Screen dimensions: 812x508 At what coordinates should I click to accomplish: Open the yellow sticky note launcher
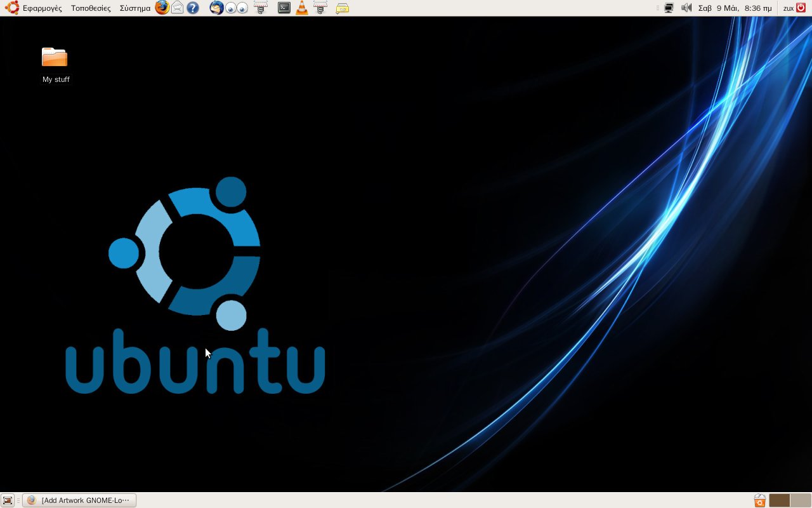pos(342,8)
